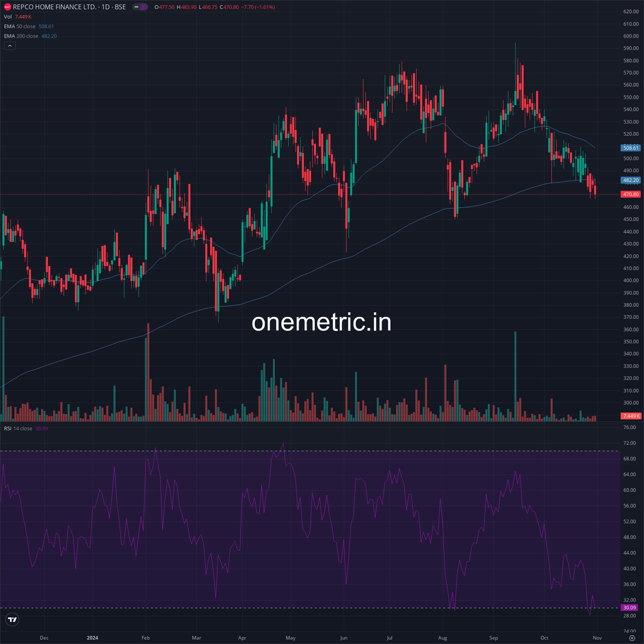Click the TradingView logo

pyautogui.click(x=13, y=619)
